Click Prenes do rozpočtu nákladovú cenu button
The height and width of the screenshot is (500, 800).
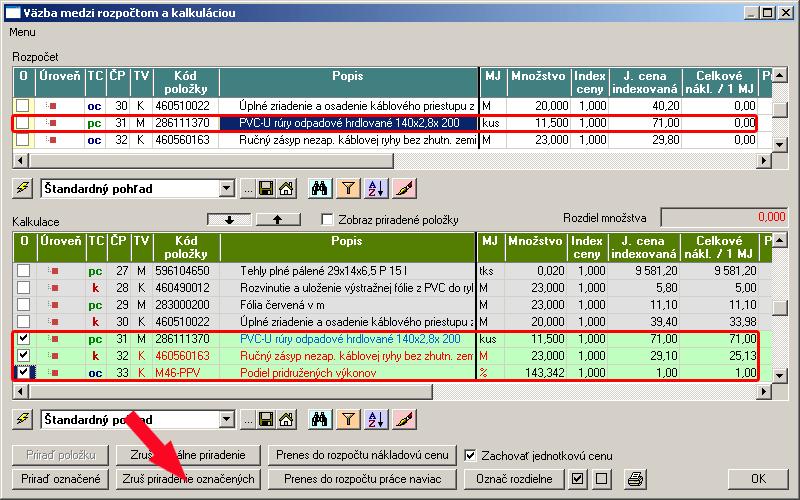click(x=362, y=455)
